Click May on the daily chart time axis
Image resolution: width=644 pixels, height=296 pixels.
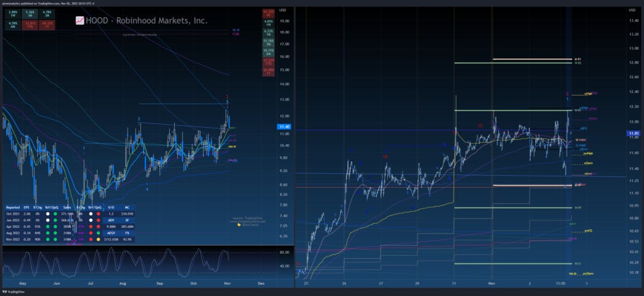tap(23, 283)
